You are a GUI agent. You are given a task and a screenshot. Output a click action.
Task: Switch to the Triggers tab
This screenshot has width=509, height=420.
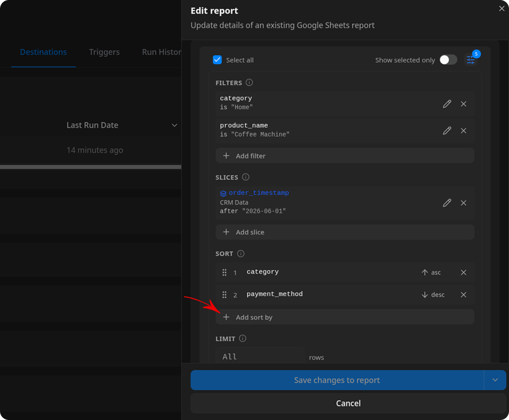tap(104, 52)
